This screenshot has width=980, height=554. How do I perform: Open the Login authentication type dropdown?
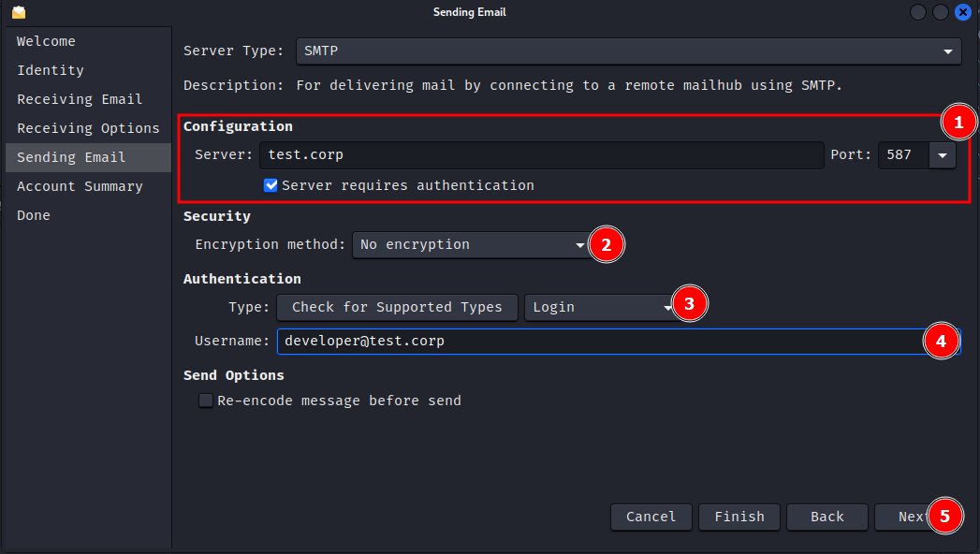click(x=598, y=307)
